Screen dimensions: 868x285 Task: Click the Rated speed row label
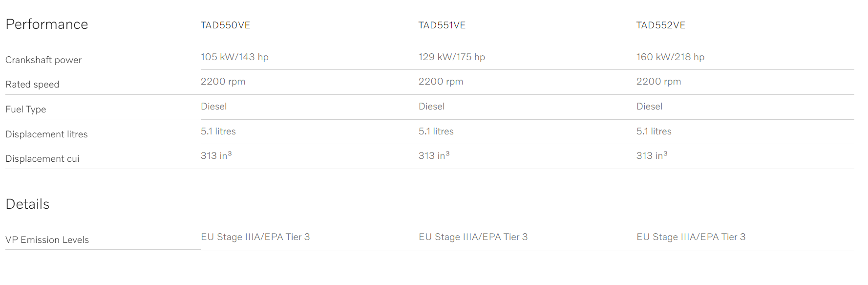(32, 85)
